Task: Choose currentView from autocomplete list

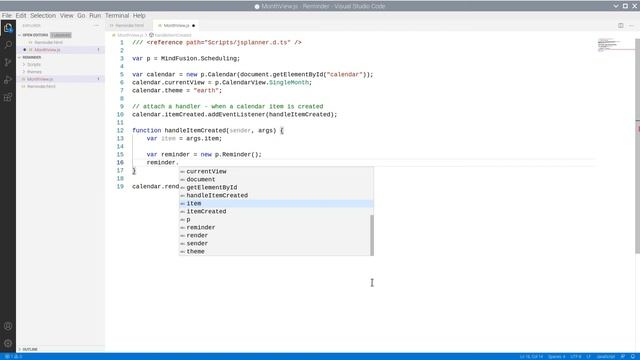Action: coord(276,171)
